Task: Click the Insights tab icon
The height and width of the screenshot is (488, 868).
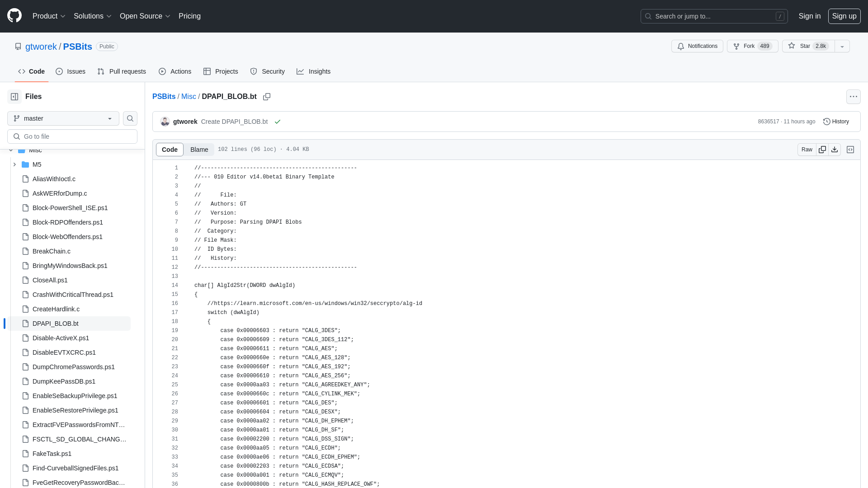Action: click(x=301, y=71)
